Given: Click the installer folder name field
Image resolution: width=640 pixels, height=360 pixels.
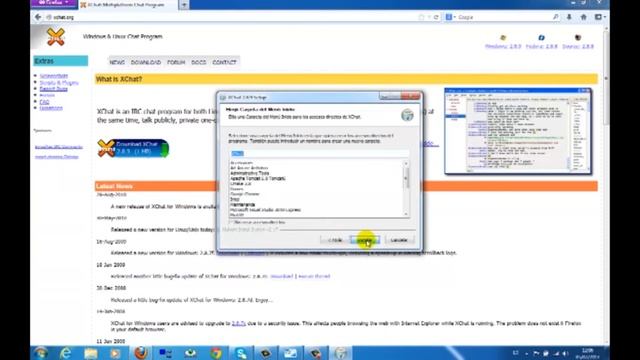Looking at the screenshot, I should tap(319, 153).
